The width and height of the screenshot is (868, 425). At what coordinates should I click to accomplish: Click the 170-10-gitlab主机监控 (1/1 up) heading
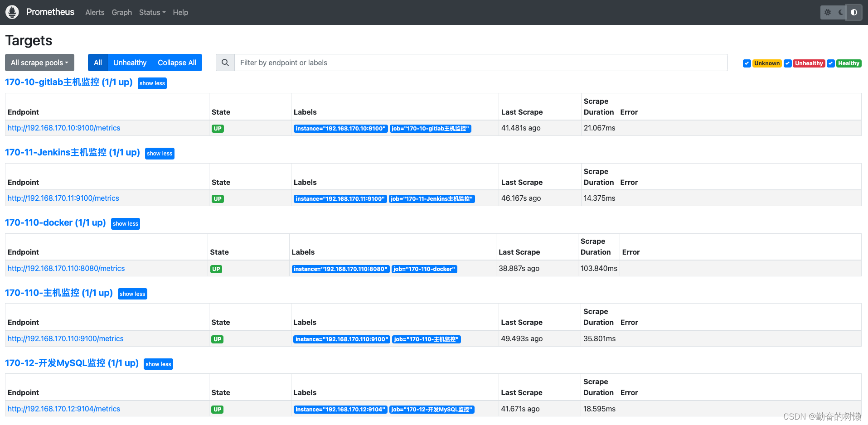pos(69,82)
